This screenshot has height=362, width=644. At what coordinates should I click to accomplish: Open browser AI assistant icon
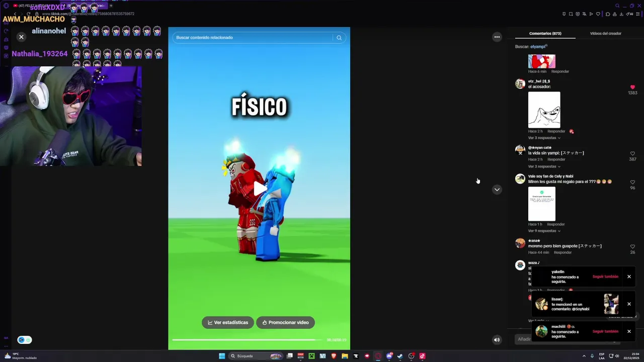[x=629, y=14]
